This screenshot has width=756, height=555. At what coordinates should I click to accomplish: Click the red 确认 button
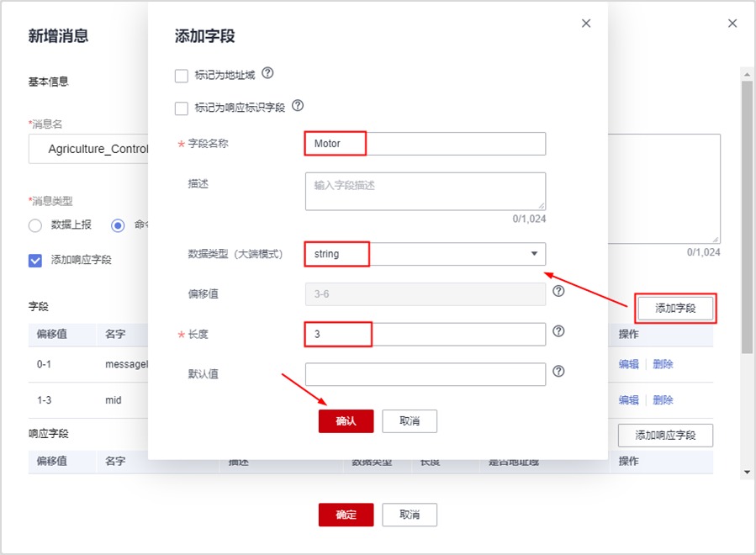[346, 421]
